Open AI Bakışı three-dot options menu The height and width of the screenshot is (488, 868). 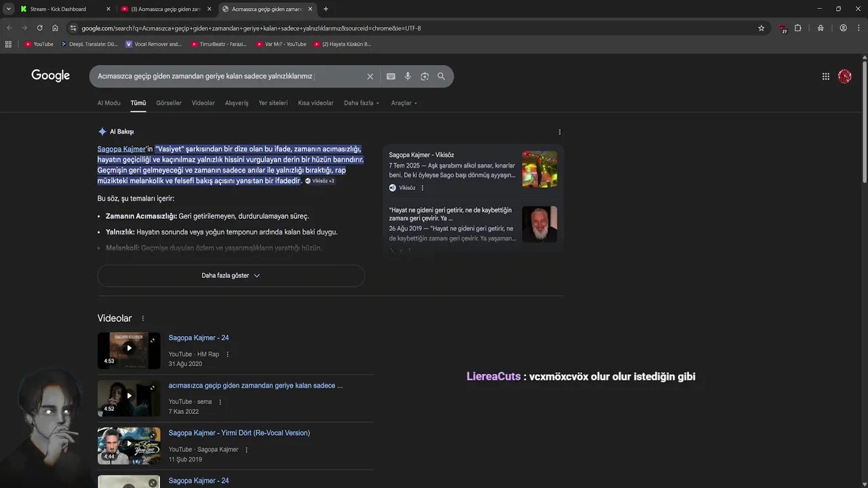coord(559,132)
